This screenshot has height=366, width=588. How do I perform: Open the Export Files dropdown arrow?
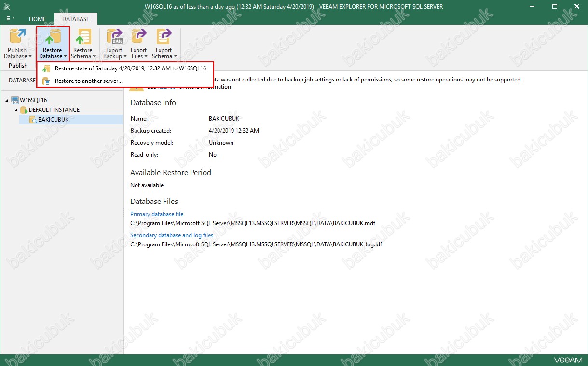coord(146,56)
